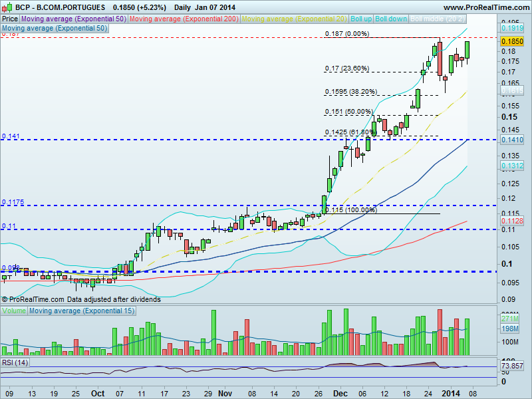Select Moving average (Exponential 20) label

click(x=294, y=19)
